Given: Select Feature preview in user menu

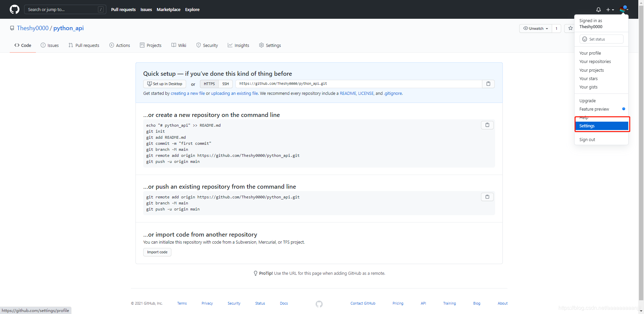Looking at the screenshot, I should (x=601, y=109).
